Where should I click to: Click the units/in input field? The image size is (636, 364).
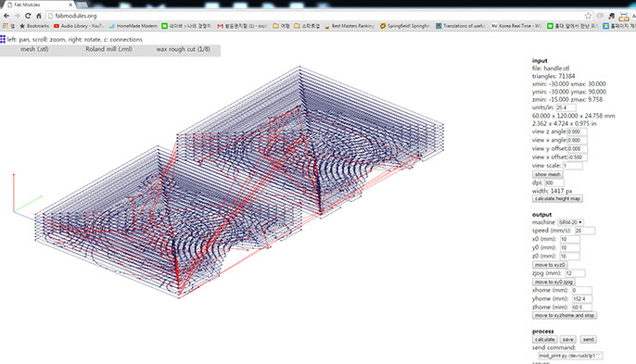click(566, 107)
